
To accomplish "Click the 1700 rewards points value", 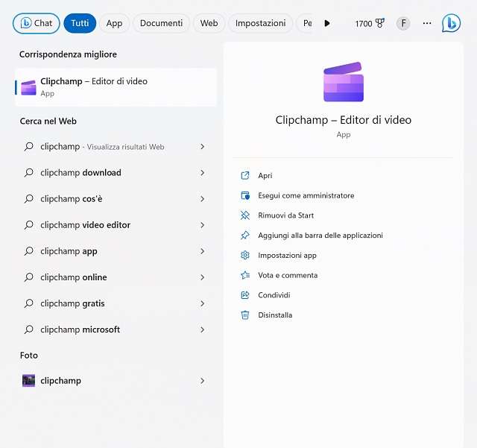I will 364,23.
